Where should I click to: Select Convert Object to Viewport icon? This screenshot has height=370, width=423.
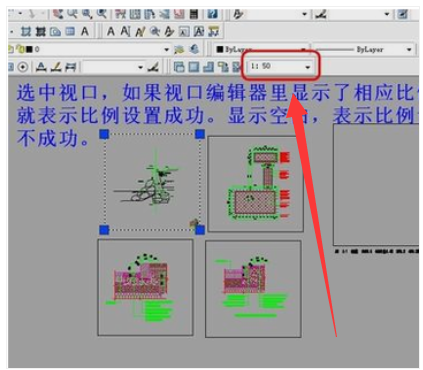tap(223, 67)
